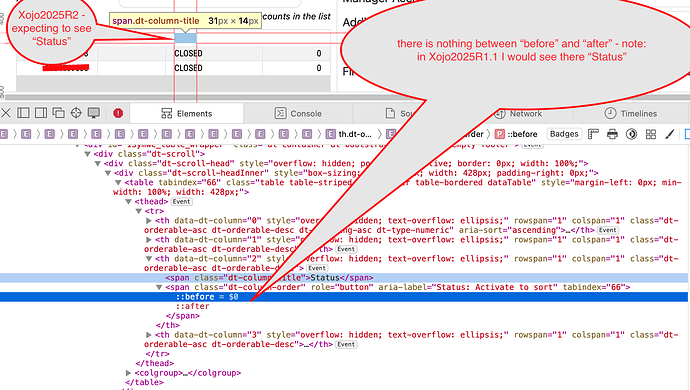Select closing </table> tag line
690x390 pixels.
[144, 383]
